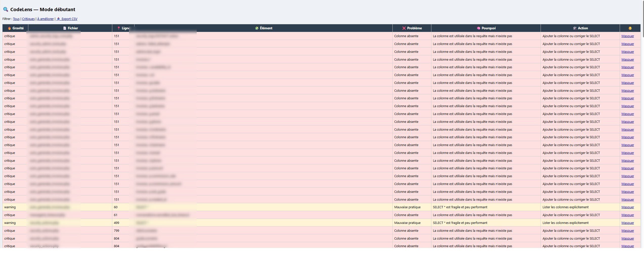Click the puzzle icon in Élément header

coord(257,28)
